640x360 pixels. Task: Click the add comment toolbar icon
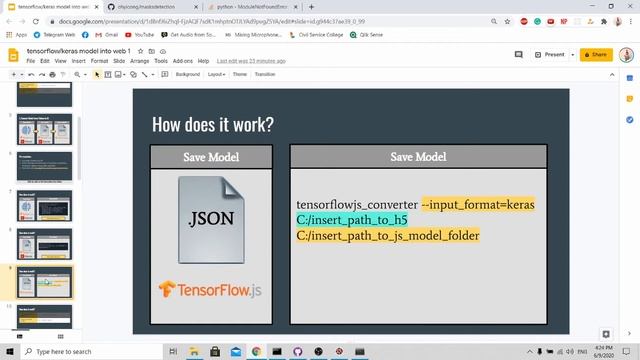click(164, 74)
